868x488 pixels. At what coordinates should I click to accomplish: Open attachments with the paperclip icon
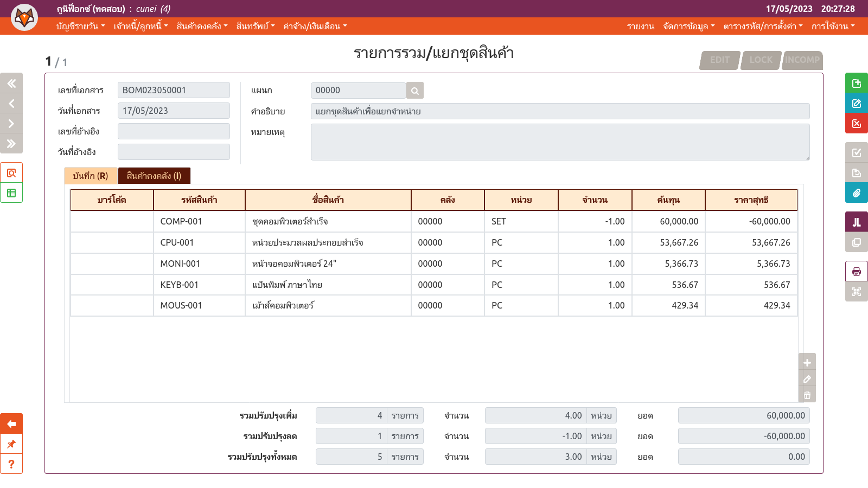[x=856, y=192]
